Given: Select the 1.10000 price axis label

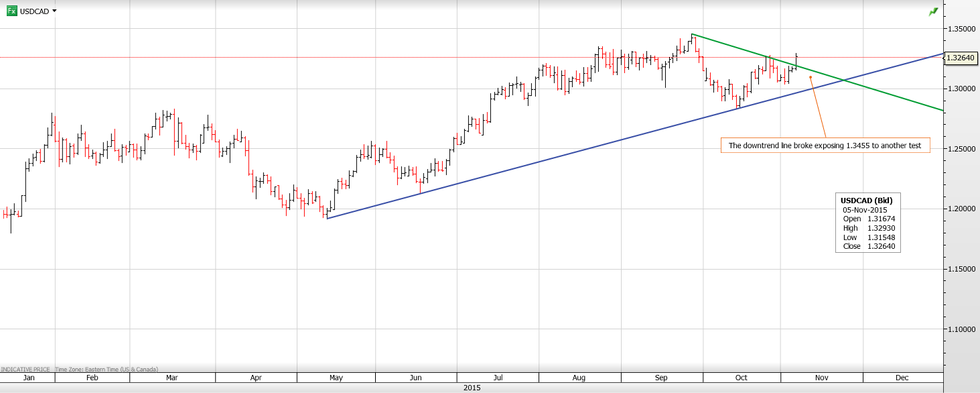Looking at the screenshot, I should point(960,329).
